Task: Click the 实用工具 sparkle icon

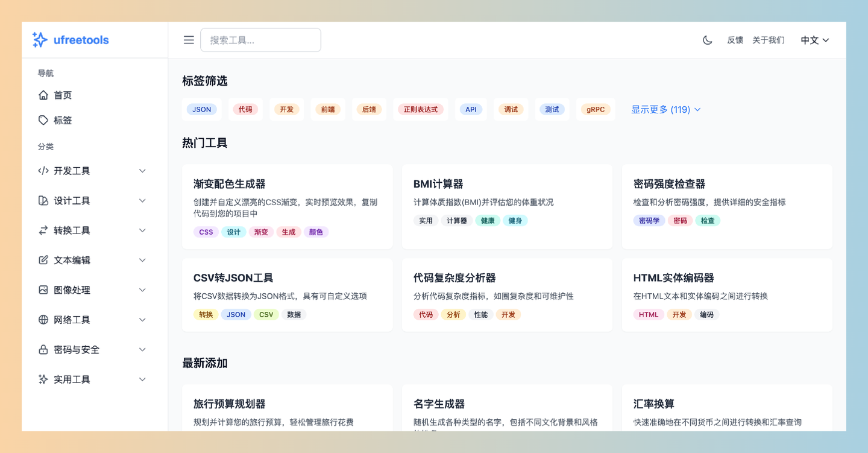Action: [x=43, y=379]
